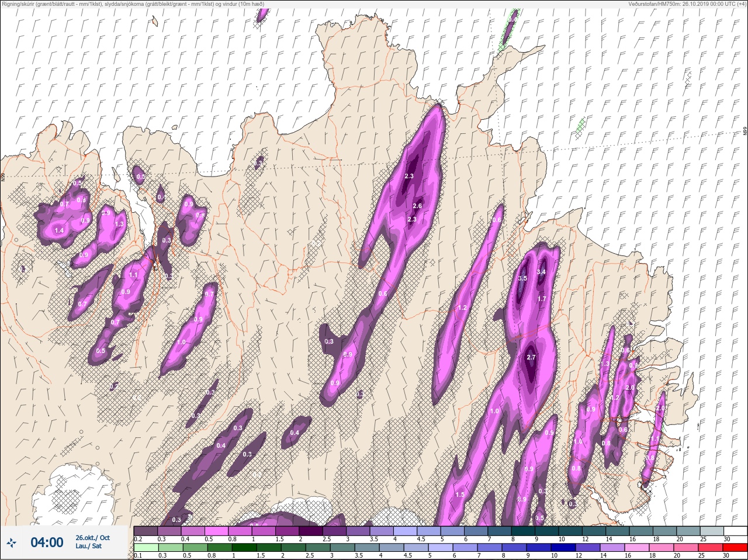Select light gray upper swatch between 25 and 30
748x560 pixels.
pos(712,531)
